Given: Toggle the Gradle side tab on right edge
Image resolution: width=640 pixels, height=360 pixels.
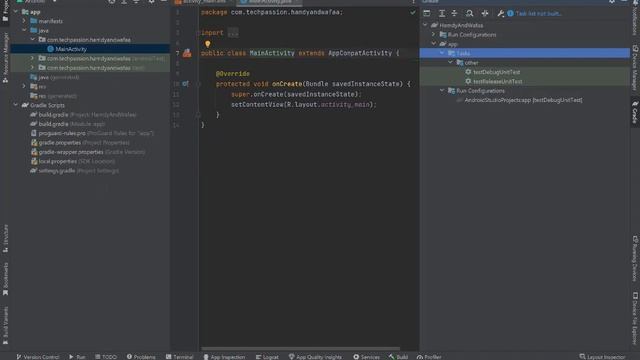Looking at the screenshot, I should (x=635, y=112).
